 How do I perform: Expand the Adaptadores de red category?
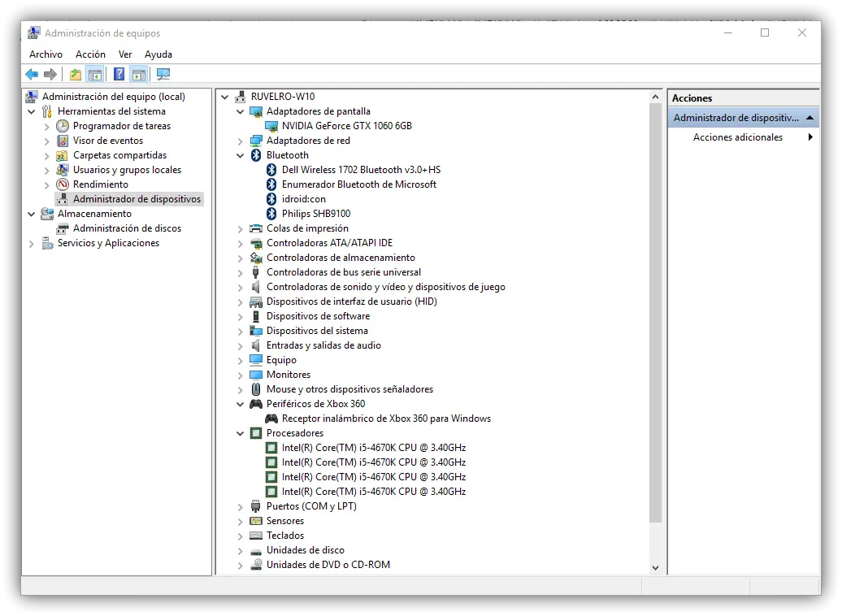(x=241, y=141)
